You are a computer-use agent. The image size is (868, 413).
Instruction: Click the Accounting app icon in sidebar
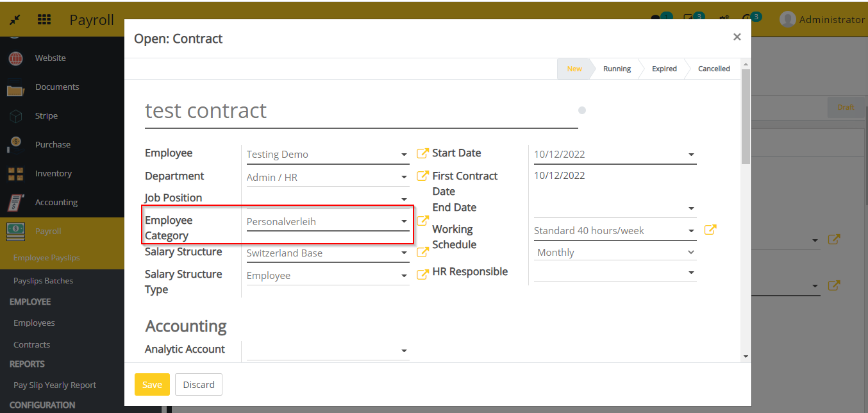[15, 203]
